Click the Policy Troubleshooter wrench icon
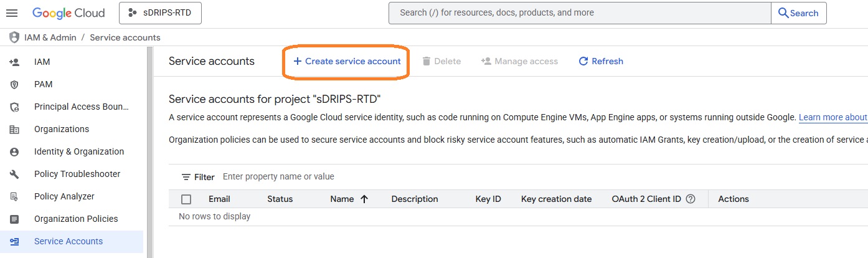The height and width of the screenshot is (258, 868). [14, 174]
